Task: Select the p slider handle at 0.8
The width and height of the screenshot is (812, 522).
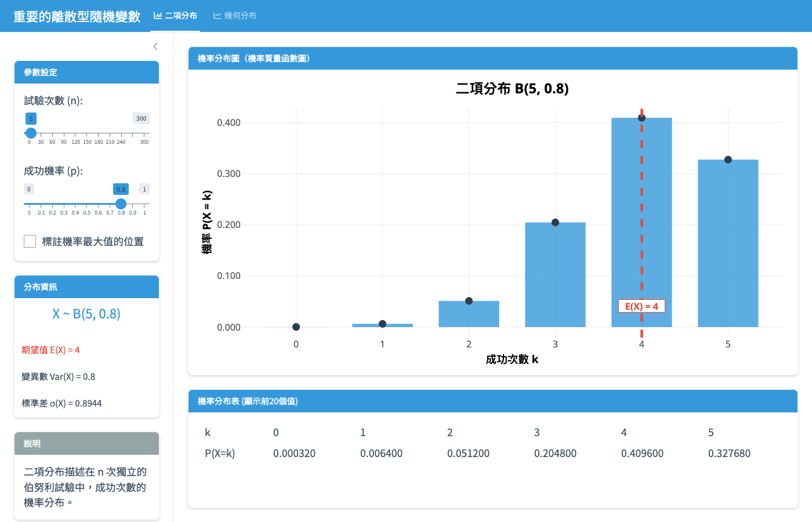Action: [121, 204]
